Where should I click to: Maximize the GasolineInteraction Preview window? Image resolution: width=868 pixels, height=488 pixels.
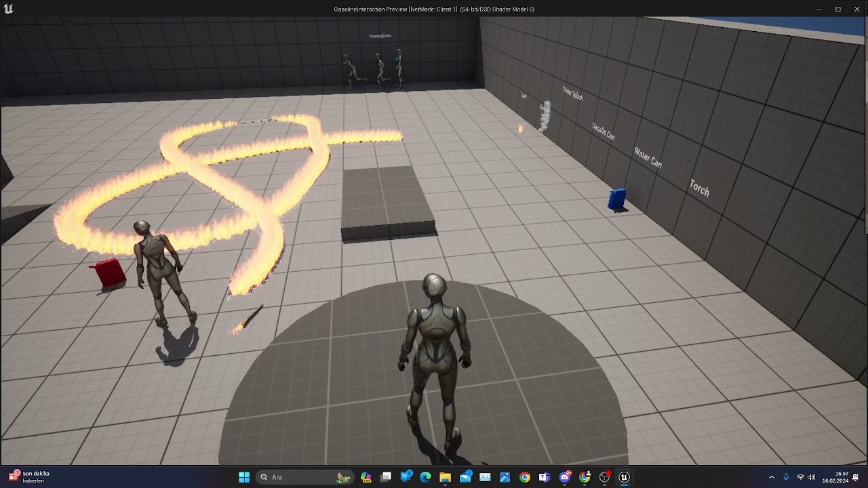coord(837,9)
